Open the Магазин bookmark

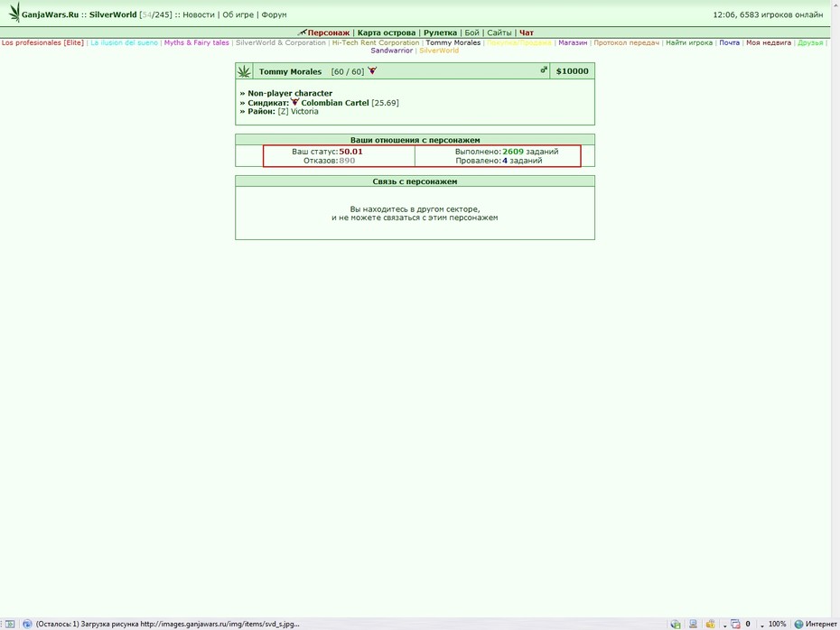tap(573, 42)
